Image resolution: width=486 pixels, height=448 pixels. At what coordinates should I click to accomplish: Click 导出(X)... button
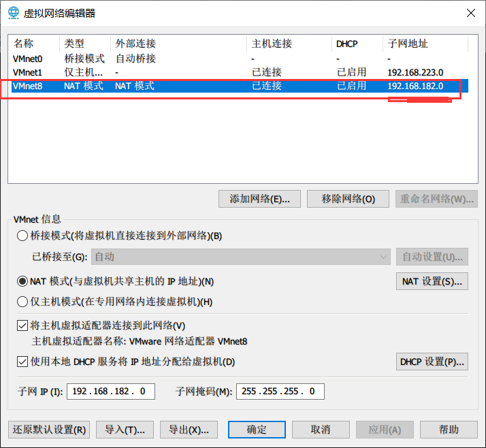click(x=189, y=430)
